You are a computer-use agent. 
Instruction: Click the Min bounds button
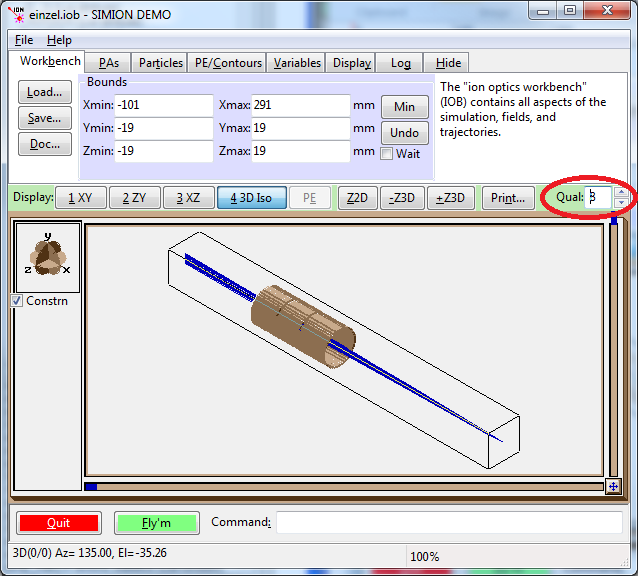tap(404, 107)
